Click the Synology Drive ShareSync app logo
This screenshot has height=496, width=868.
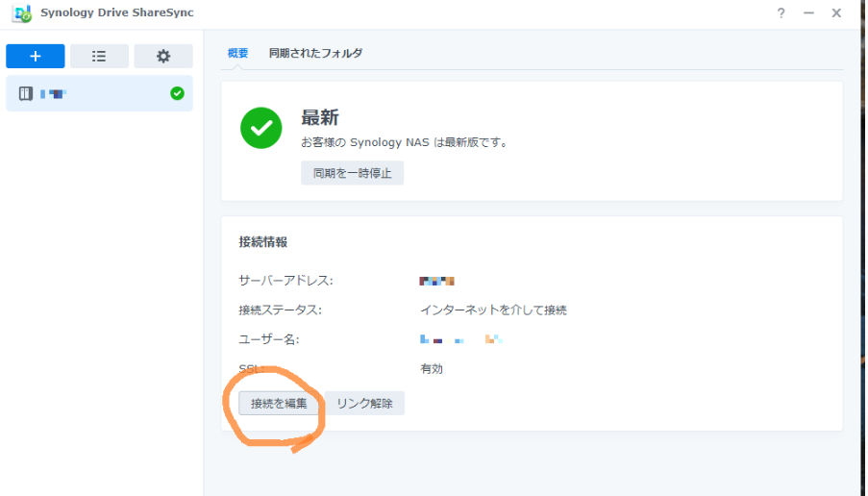[22, 12]
